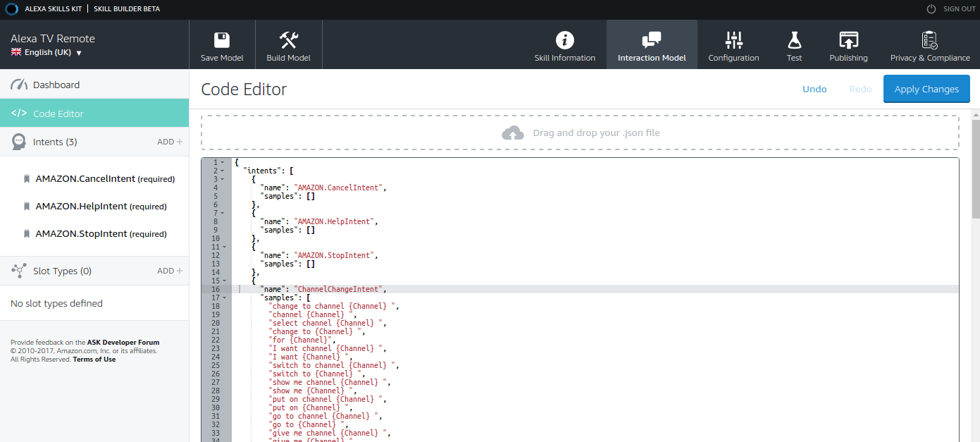Click SKILL BUILDER BETA header link
The height and width of the screenshot is (442, 980).
point(127,9)
